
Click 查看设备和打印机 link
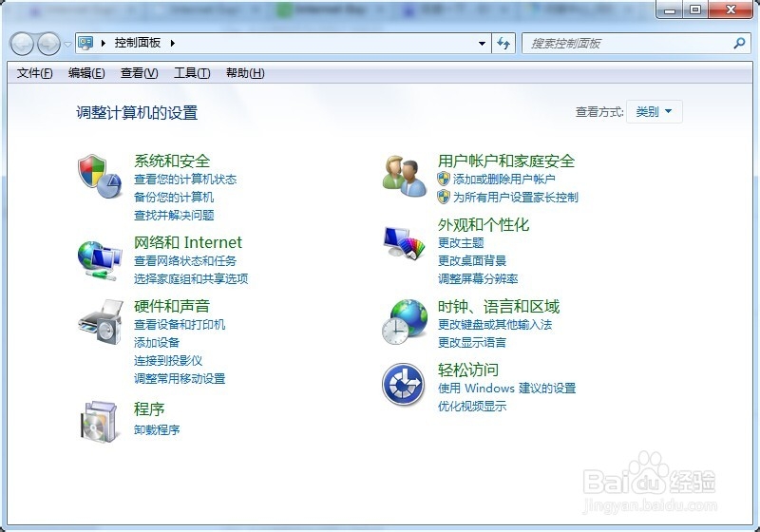click(x=180, y=325)
